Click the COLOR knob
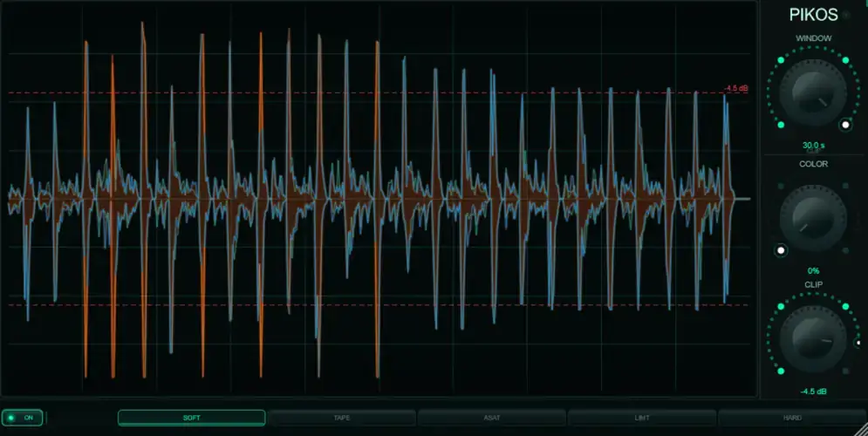 (813, 218)
